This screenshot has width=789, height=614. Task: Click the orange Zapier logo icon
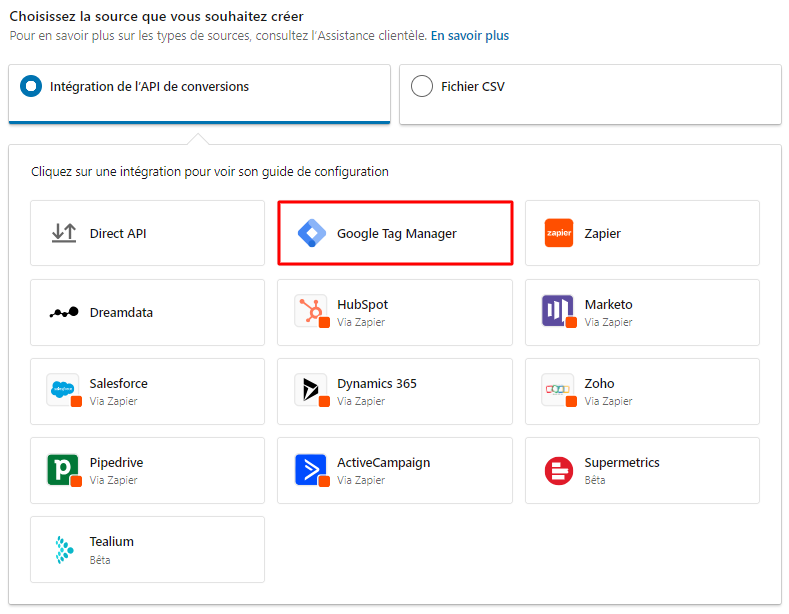(559, 233)
